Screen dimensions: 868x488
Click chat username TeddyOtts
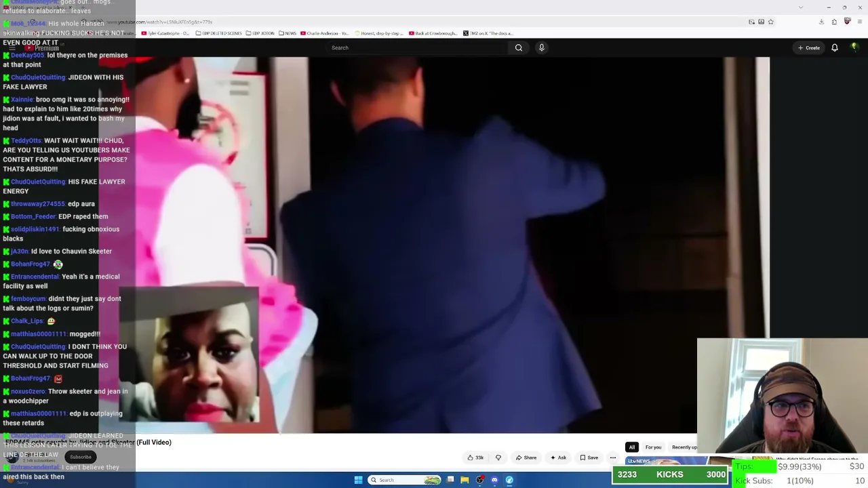pyautogui.click(x=26, y=140)
